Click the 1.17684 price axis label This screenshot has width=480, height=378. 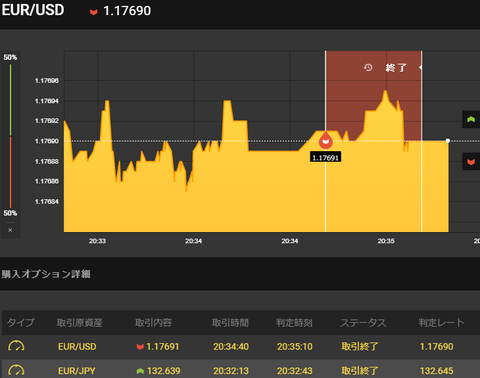pos(47,202)
